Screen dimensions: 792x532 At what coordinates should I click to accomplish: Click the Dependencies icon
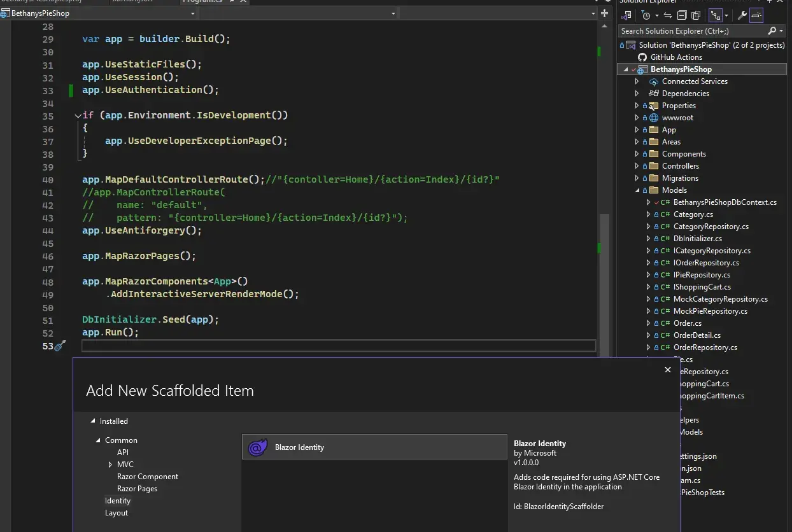(x=653, y=94)
